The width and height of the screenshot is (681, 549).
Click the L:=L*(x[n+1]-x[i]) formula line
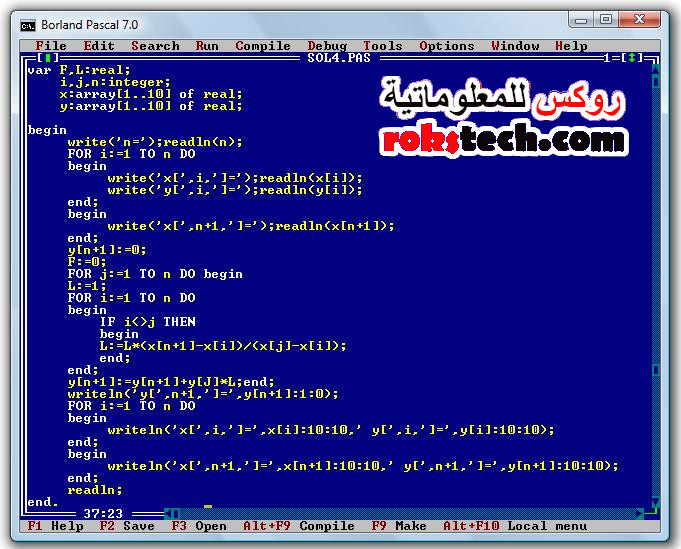pyautogui.click(x=223, y=346)
